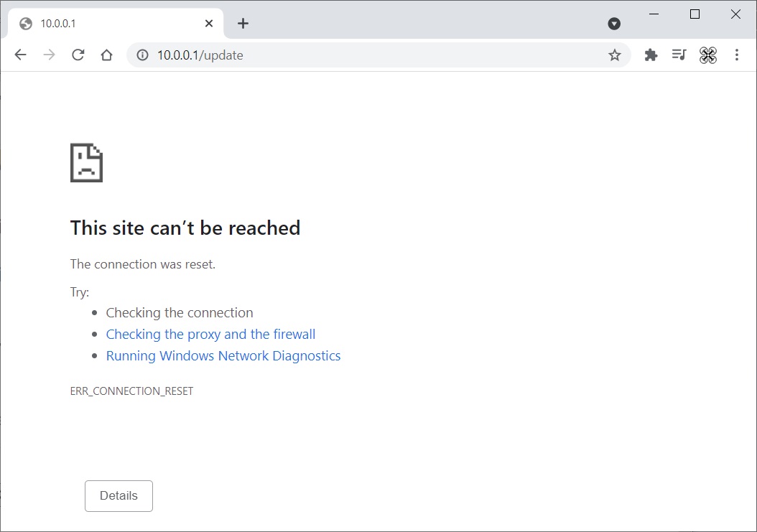The width and height of the screenshot is (757, 532).
Task: Expand the tab search dropdown arrow
Action: [614, 24]
